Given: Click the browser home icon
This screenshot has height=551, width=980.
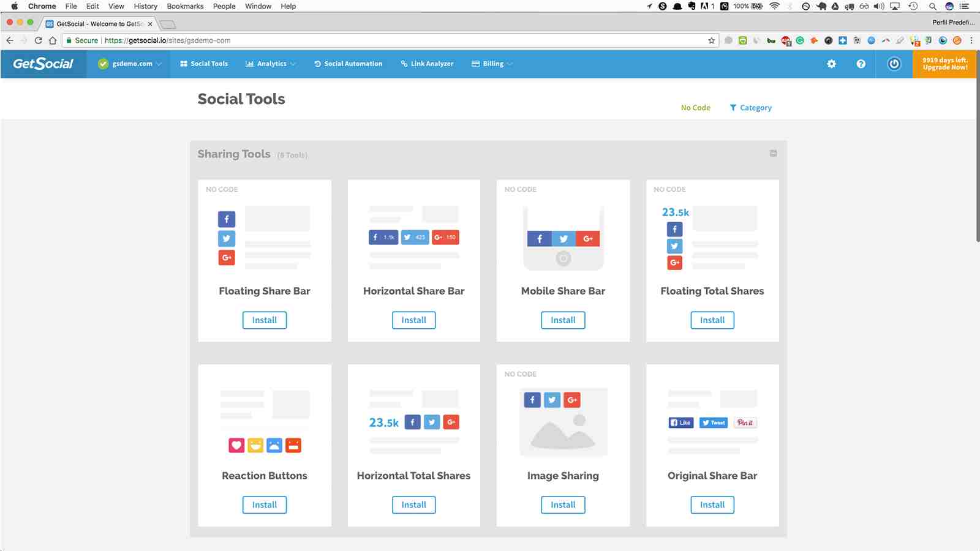Looking at the screenshot, I should pos(53,40).
